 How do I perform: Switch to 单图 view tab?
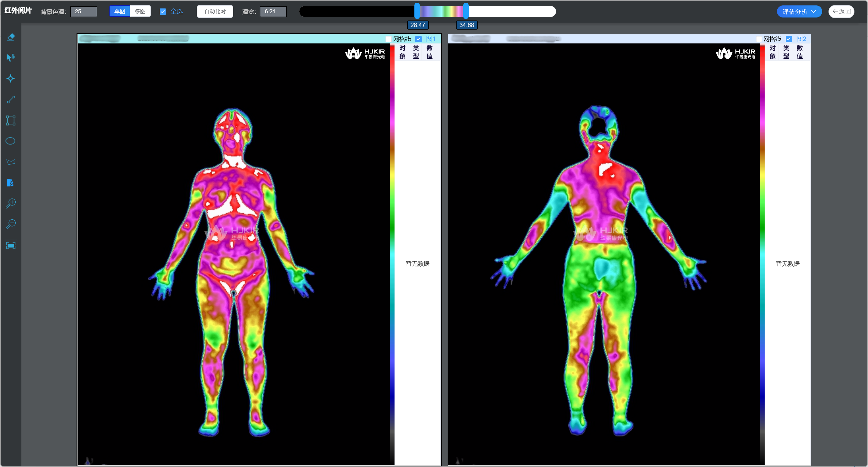pos(120,11)
